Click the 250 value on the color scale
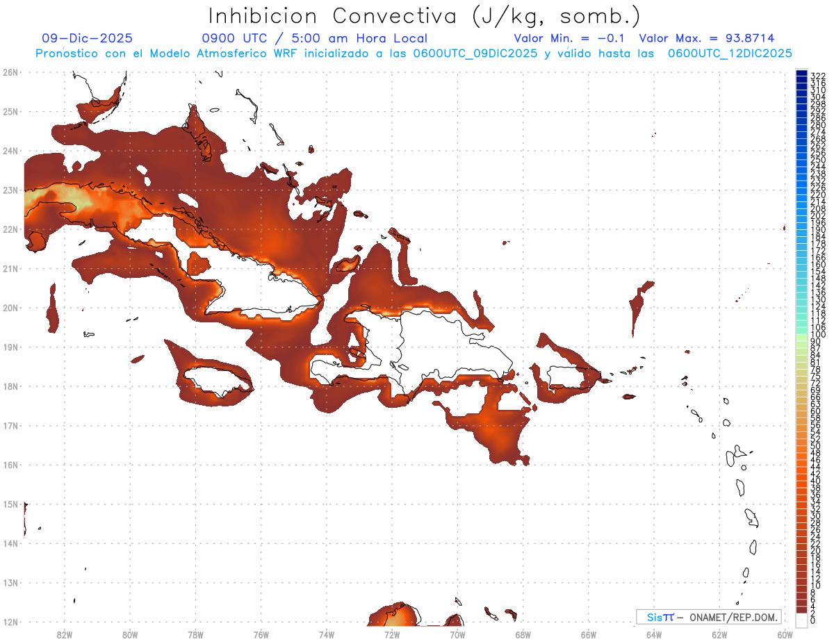Image resolution: width=834 pixels, height=644 pixels. (818, 160)
